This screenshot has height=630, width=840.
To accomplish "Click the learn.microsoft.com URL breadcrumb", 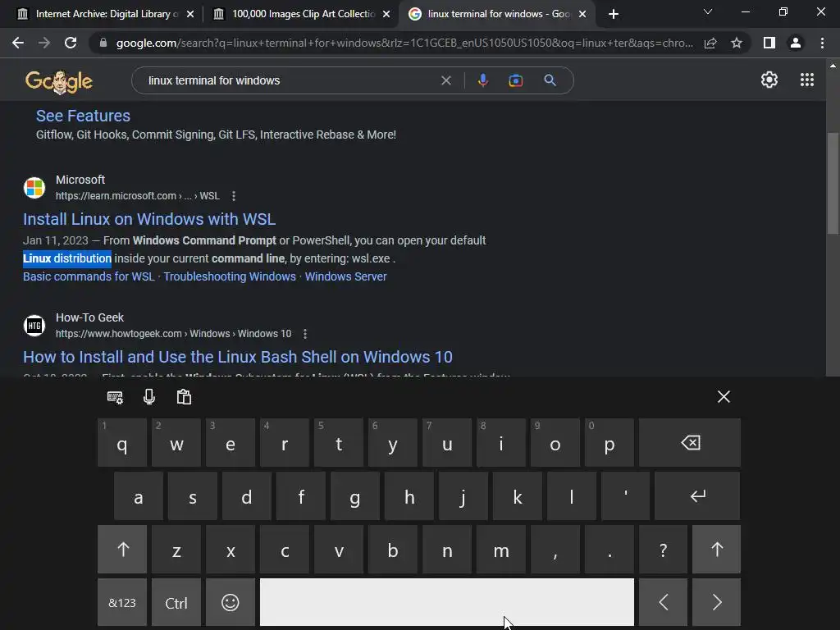I will [x=138, y=196].
